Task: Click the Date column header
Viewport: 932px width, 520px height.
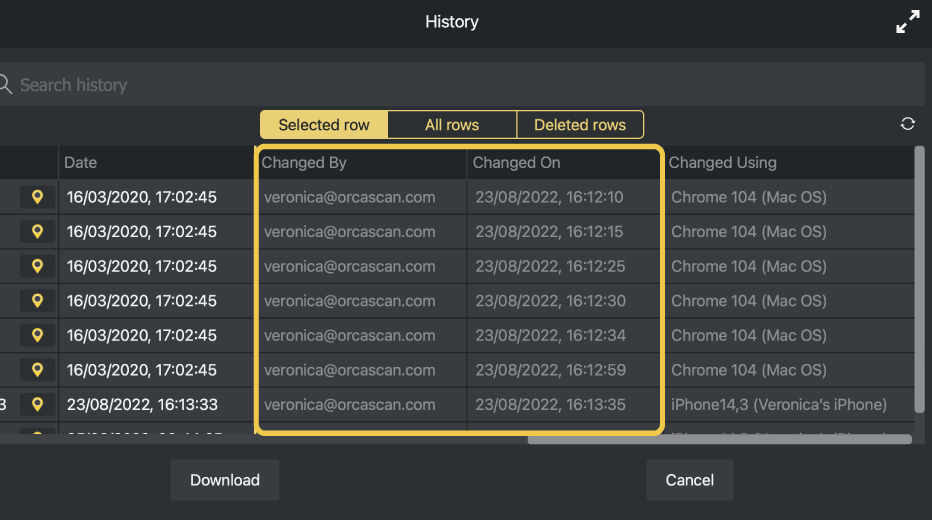Action: [81, 163]
